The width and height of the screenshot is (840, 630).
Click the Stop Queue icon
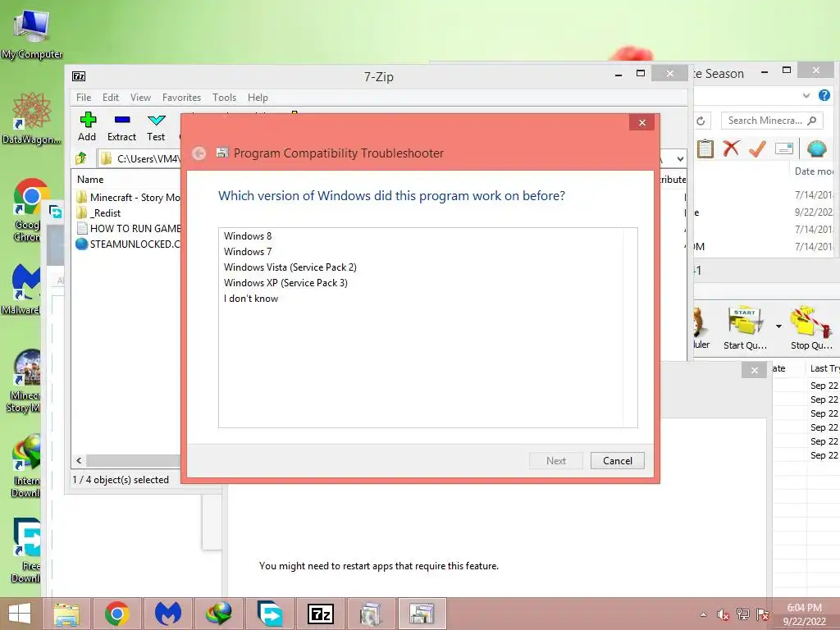pos(811,328)
